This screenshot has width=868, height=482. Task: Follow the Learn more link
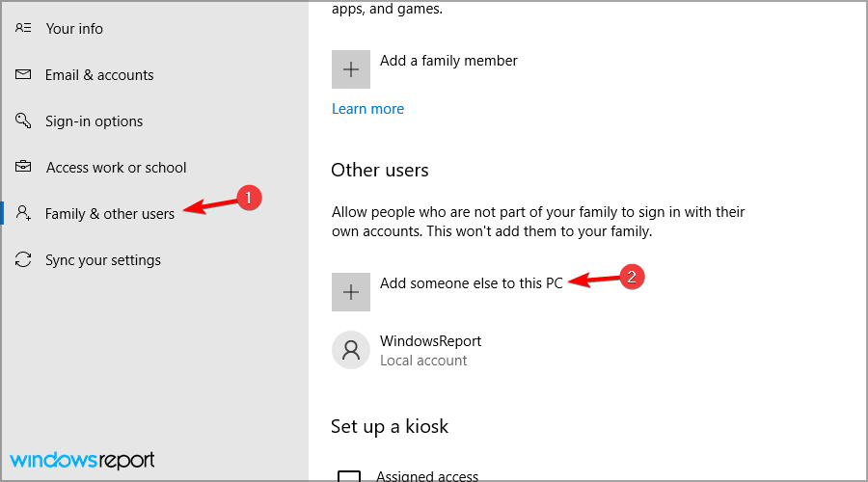(x=367, y=109)
